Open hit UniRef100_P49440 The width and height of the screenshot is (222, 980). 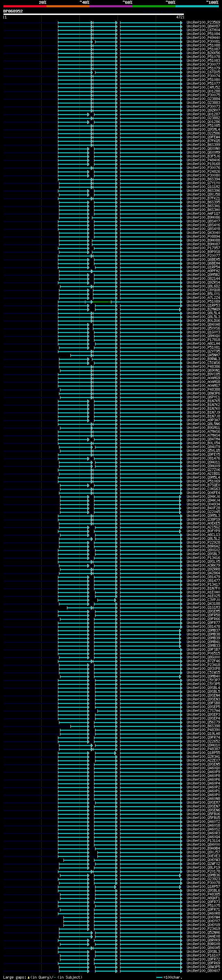pyautogui.click(x=203, y=38)
